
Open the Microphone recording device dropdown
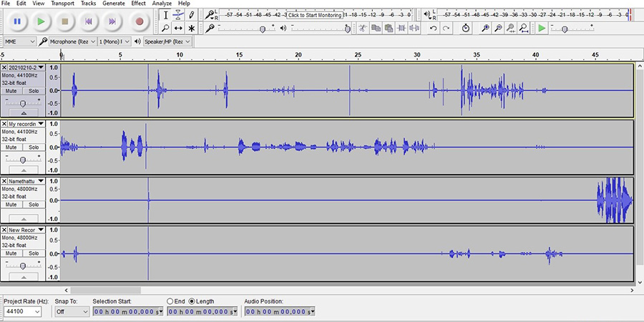pos(73,42)
